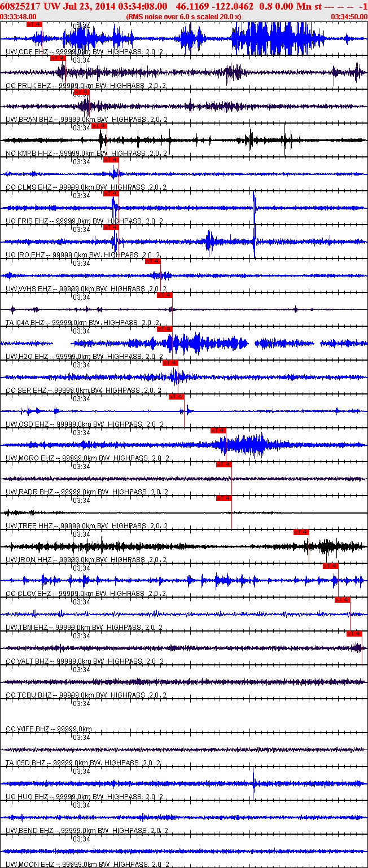This screenshot has width=368, height=868.
Task: Click the red pick flag on UW.BRAN trace
Action: pos(82,92)
